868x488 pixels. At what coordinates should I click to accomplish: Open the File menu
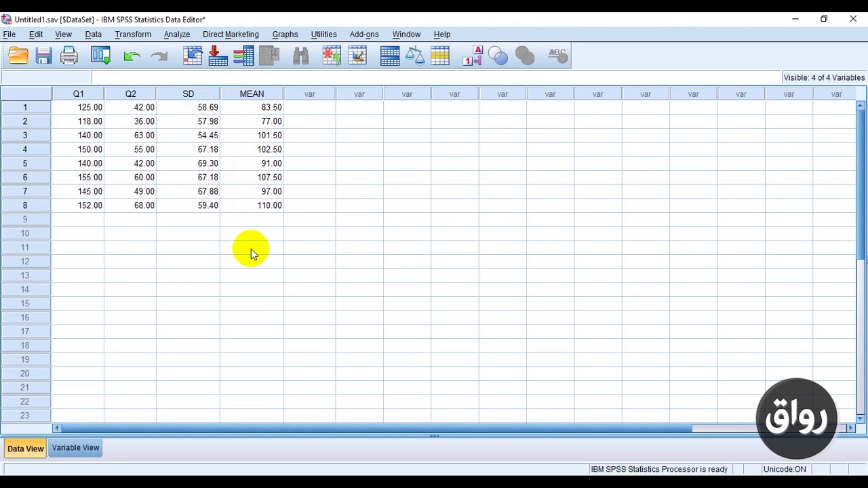(x=9, y=34)
